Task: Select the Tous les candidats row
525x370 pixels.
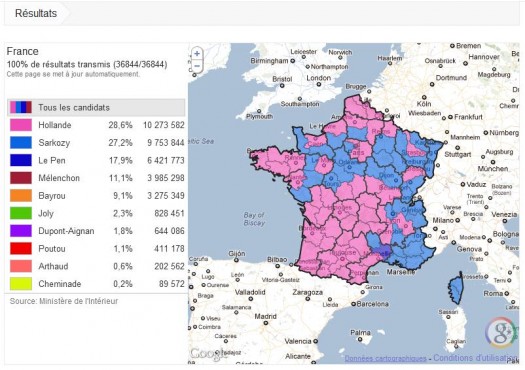Action: point(96,107)
